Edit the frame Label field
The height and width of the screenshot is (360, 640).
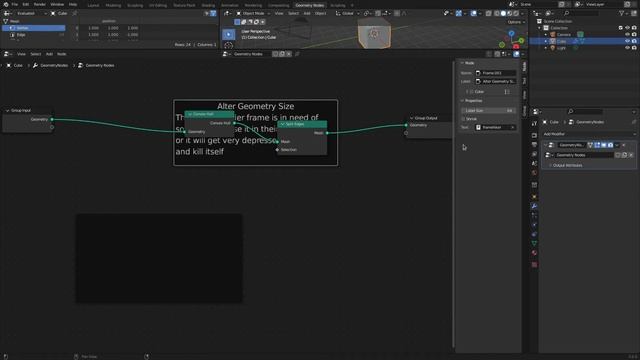coord(496,82)
